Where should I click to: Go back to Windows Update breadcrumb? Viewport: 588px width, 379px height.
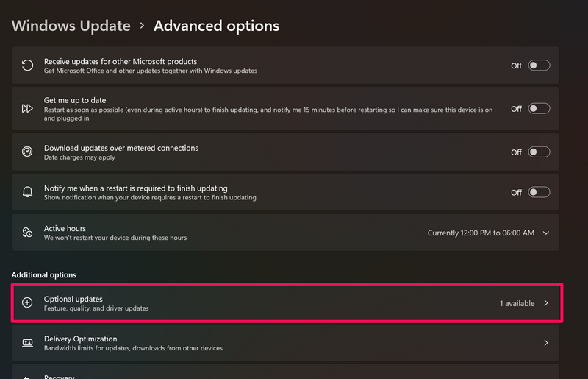(x=71, y=26)
